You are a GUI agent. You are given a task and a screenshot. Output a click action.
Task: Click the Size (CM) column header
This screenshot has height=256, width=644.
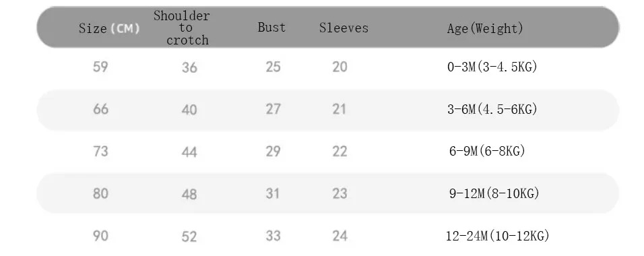point(109,28)
